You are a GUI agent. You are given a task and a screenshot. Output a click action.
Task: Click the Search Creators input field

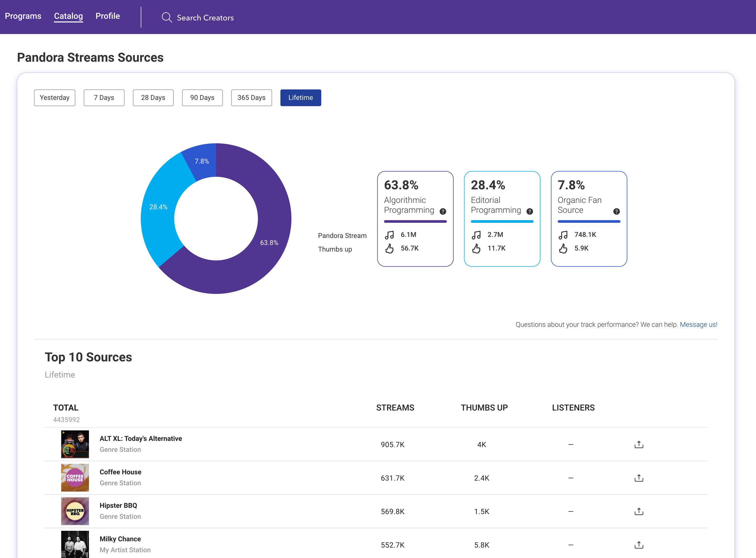(x=205, y=18)
